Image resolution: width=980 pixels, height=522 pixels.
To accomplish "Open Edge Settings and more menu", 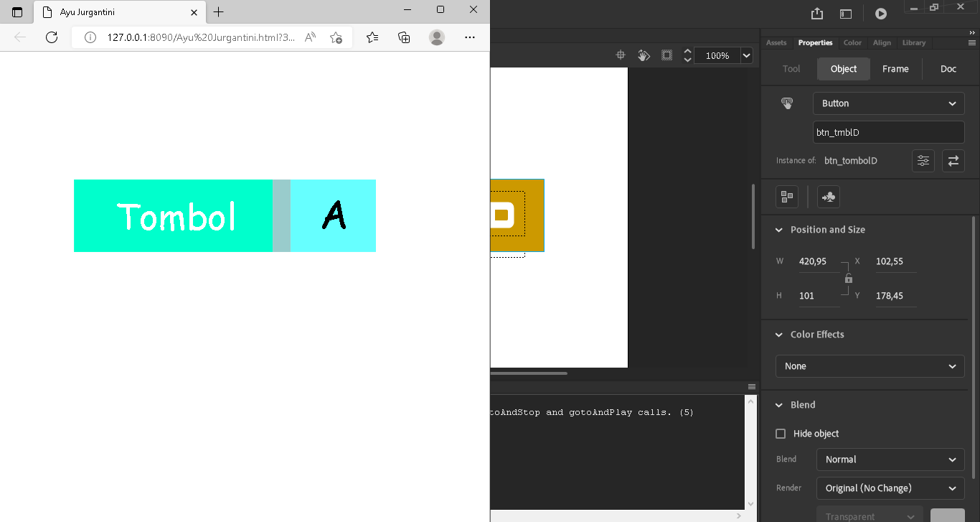I will (x=469, y=37).
